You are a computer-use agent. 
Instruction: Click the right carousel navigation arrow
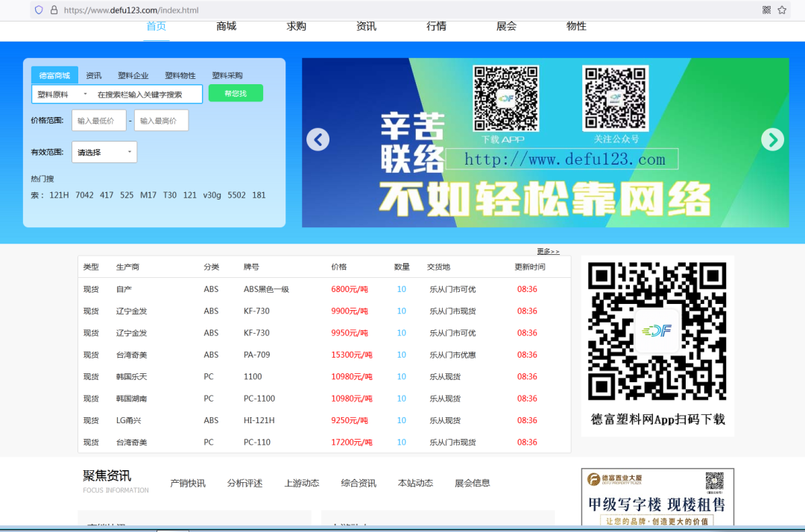772,139
